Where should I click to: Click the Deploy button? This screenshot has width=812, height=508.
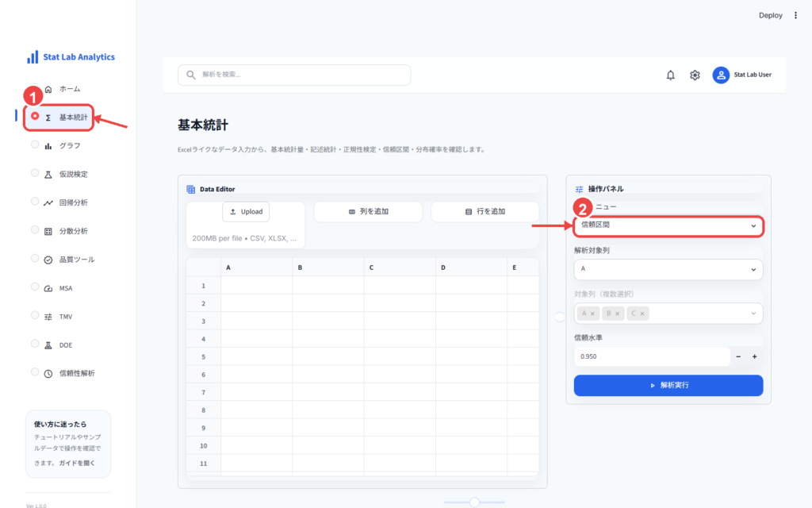(x=771, y=16)
